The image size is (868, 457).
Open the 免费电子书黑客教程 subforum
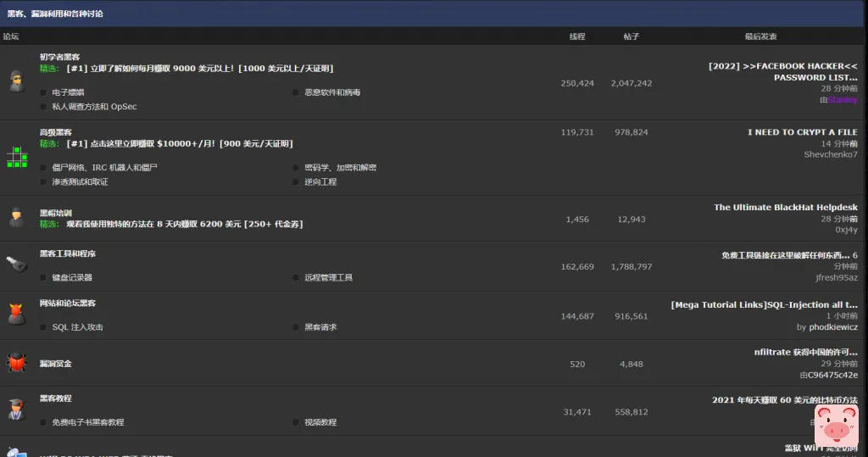pyautogui.click(x=88, y=422)
